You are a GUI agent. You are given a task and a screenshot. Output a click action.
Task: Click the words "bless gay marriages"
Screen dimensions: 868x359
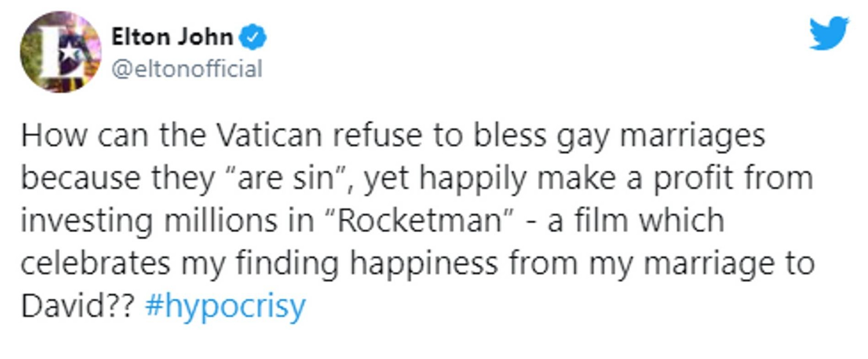coord(619,136)
